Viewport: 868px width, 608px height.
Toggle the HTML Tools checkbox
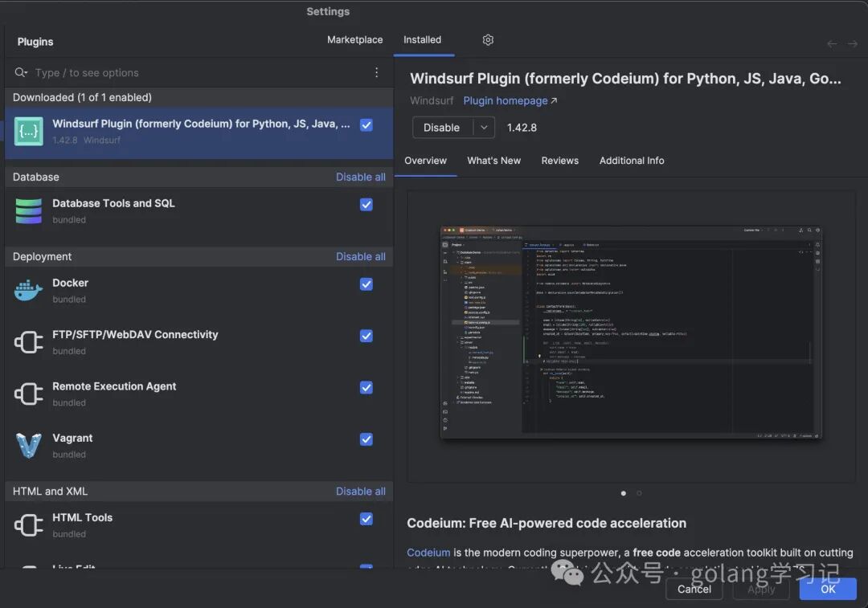point(366,519)
